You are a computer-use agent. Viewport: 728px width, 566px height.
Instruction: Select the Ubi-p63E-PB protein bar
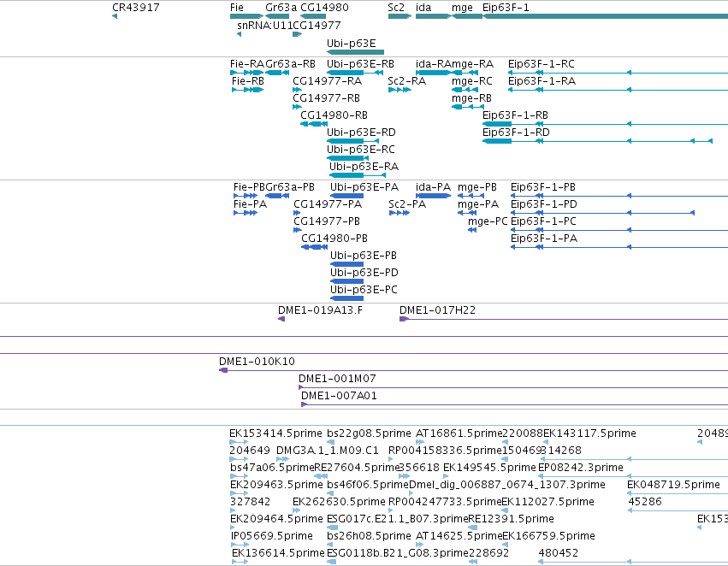[346, 264]
